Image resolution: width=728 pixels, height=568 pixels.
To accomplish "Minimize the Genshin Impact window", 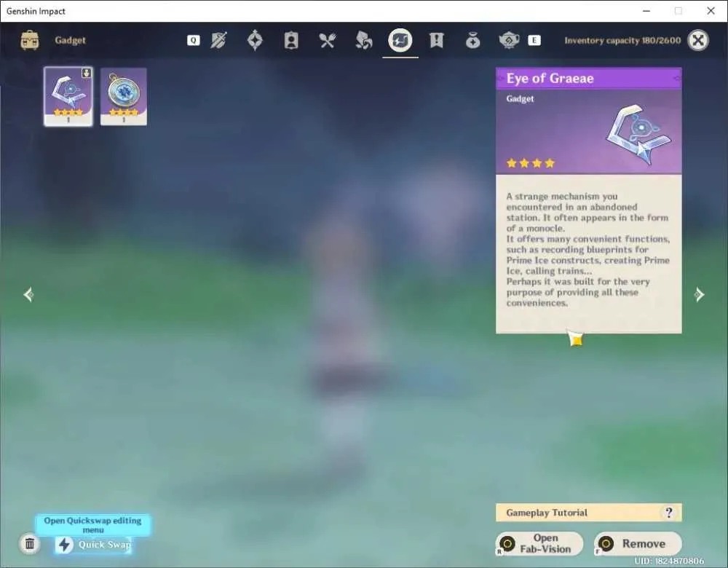I will click(646, 11).
